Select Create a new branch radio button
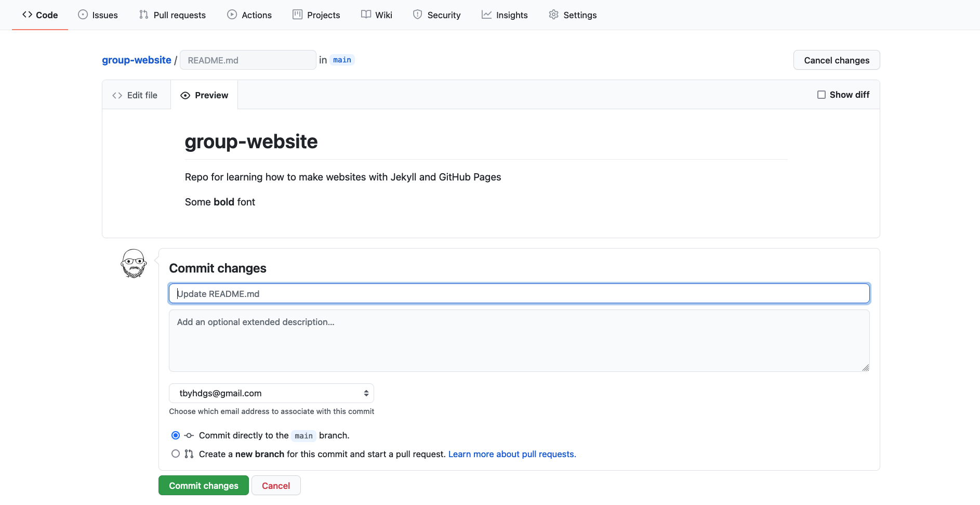The image size is (980, 505). coord(176,454)
